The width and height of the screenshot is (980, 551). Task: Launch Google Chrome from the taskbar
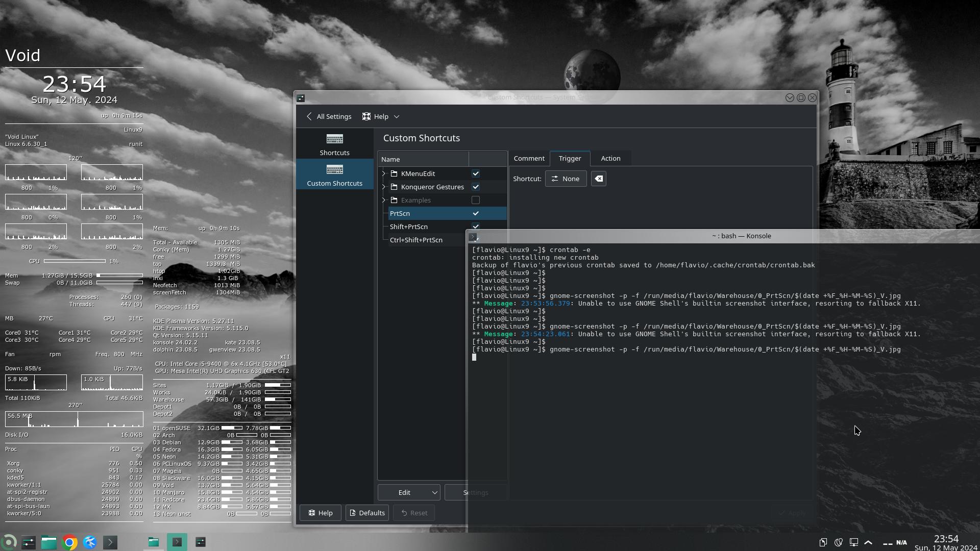[69, 542]
